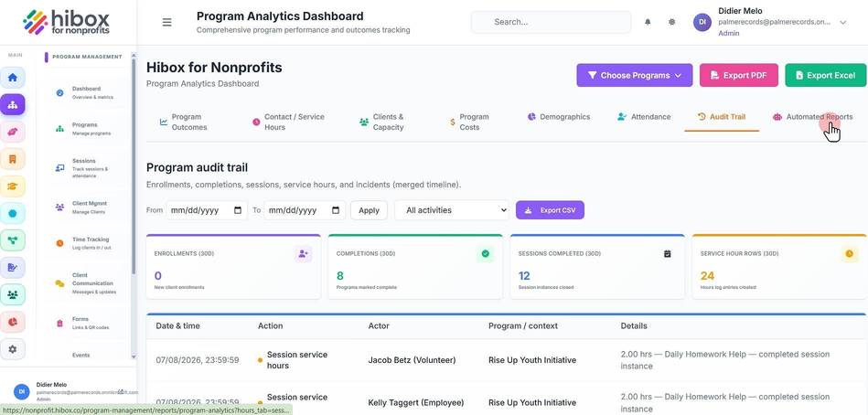
Task: Click the Date & time column header
Action: 177,326
